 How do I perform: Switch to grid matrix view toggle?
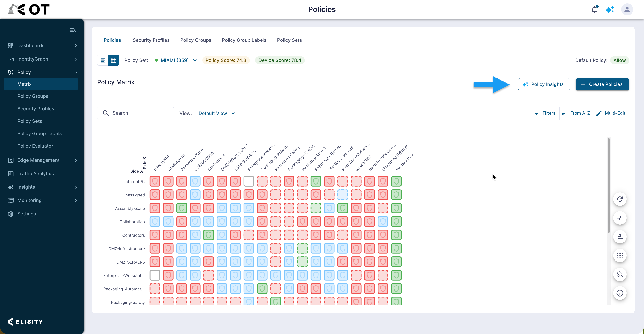point(113,60)
